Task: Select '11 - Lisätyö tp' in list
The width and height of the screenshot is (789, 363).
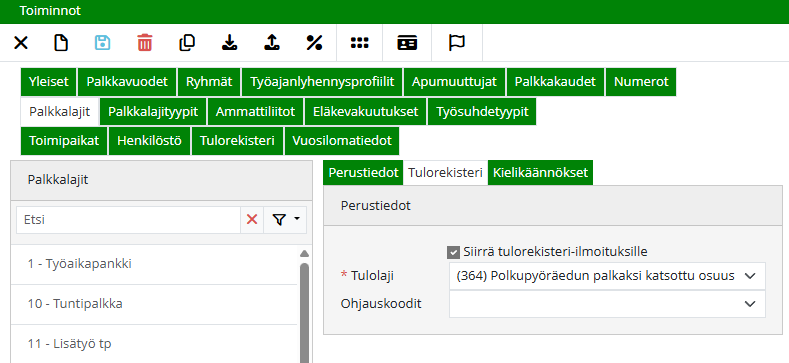Action: [x=155, y=344]
